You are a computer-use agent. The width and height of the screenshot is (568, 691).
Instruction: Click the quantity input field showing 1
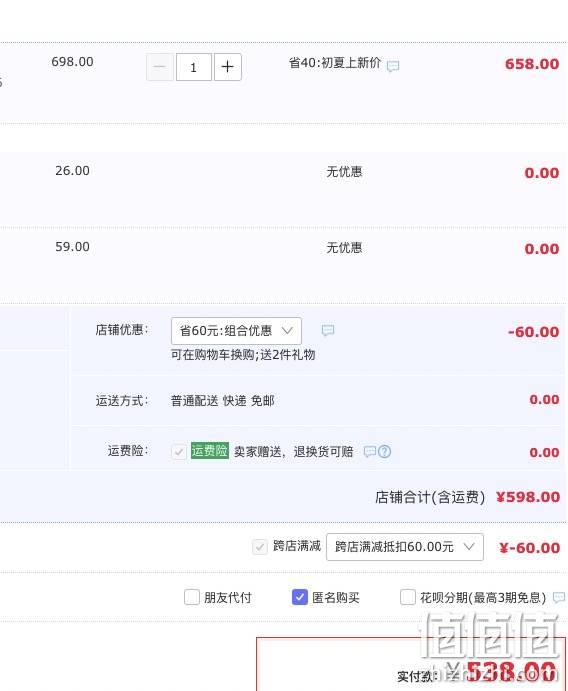coord(194,67)
